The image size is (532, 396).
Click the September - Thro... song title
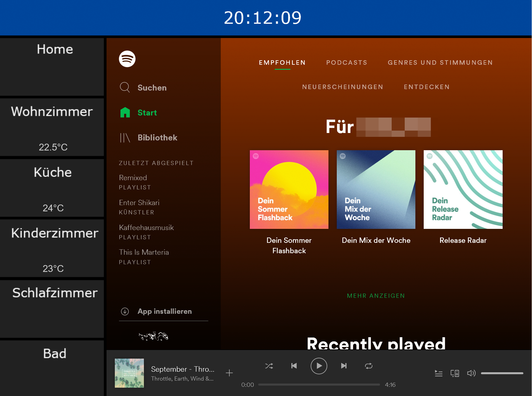[182, 369]
